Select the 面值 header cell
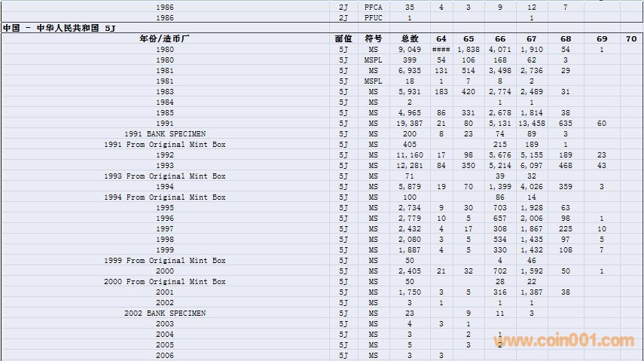The height and width of the screenshot is (361, 644). (343, 38)
